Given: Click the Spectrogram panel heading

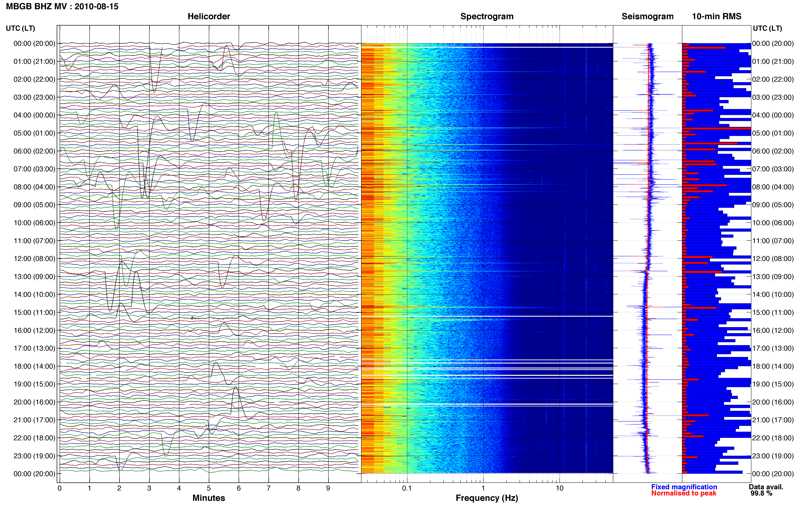Looking at the screenshot, I should point(487,16).
